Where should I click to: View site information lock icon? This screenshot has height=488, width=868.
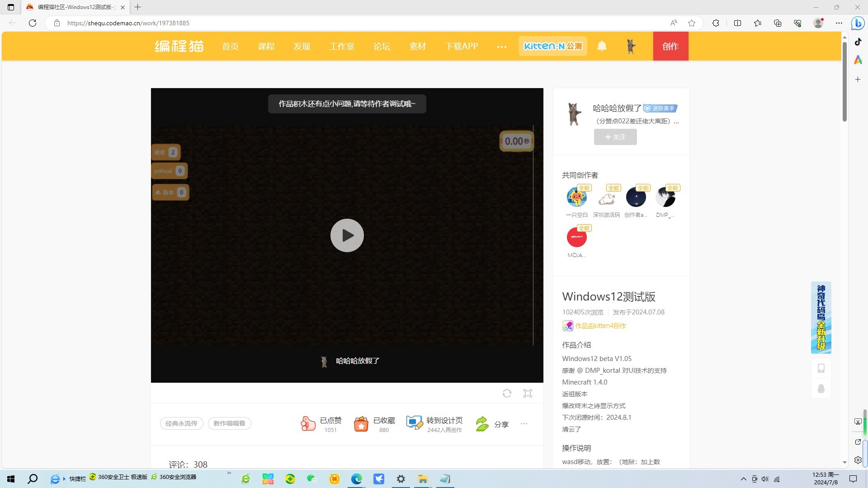pyautogui.click(x=57, y=23)
